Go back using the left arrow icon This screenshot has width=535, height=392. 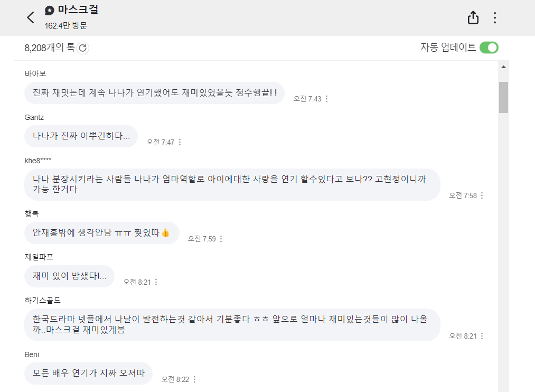click(x=31, y=17)
